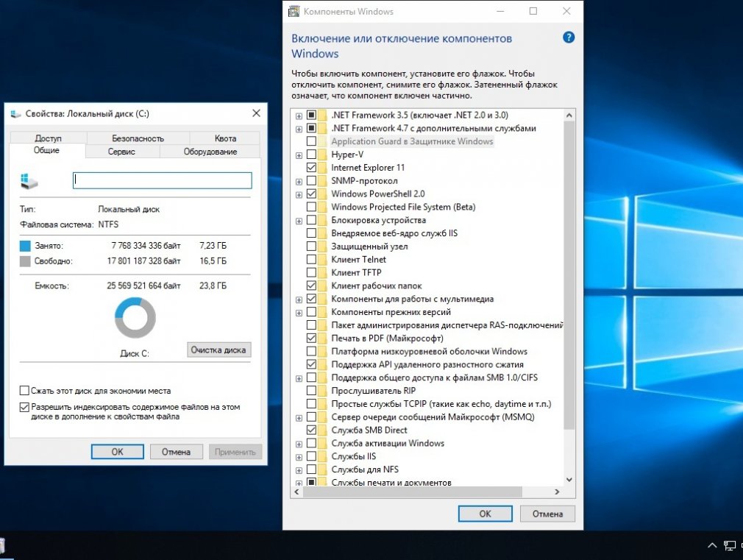The width and height of the screenshot is (743, 560).
Task: Select Application Guard в Защитнике Windows row
Action: pos(412,141)
